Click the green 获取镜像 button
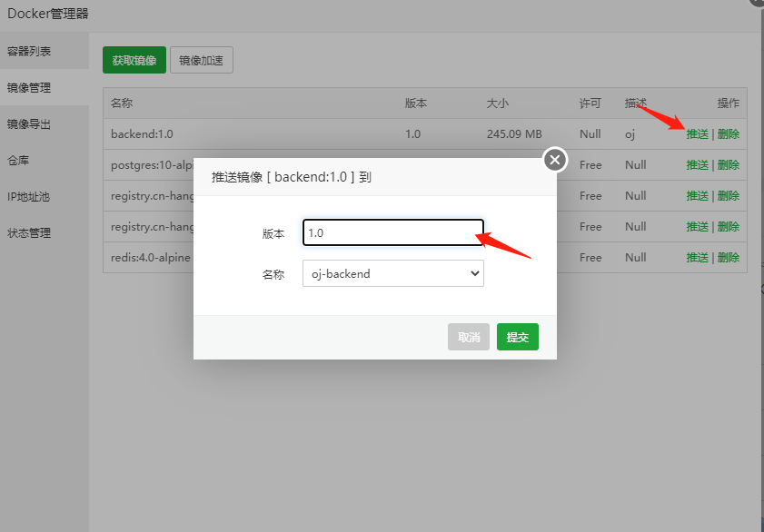The height and width of the screenshot is (532, 764). tap(134, 61)
